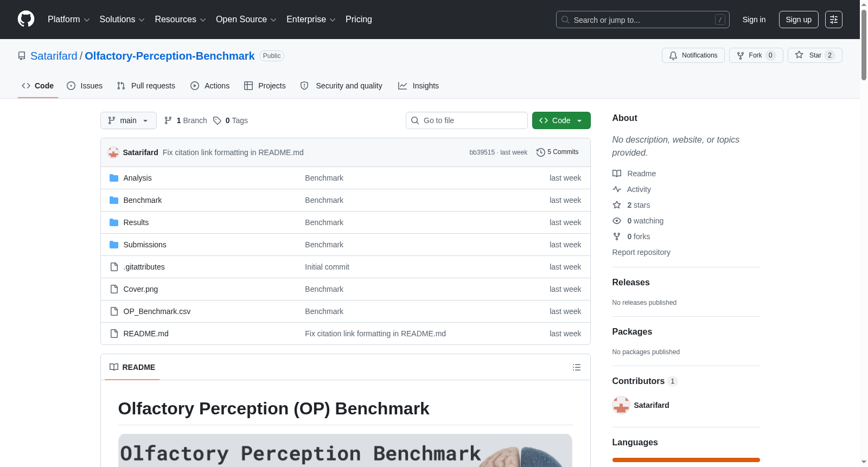Screen dimensions: 868x467
Task: Open commit hash bb39515
Action: pyautogui.click(x=482, y=152)
